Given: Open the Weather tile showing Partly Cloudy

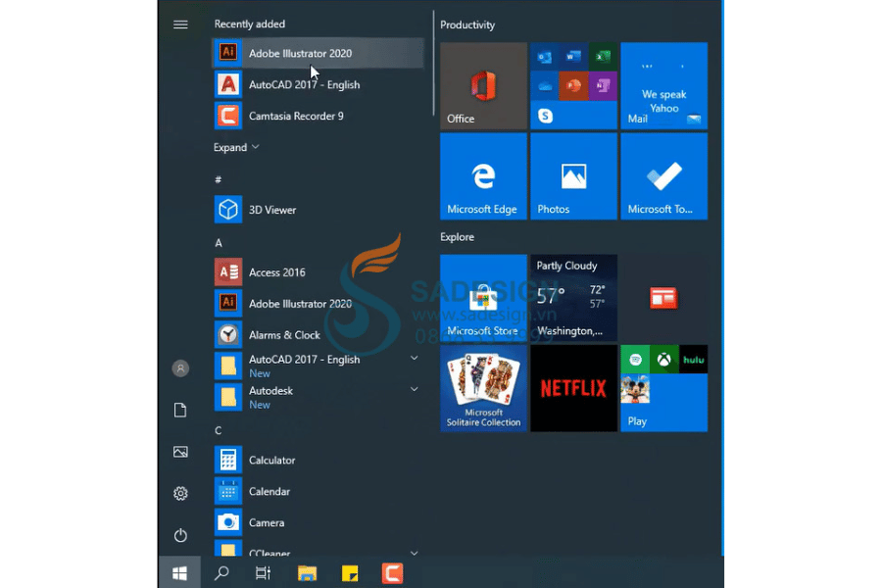Looking at the screenshot, I should [x=573, y=298].
